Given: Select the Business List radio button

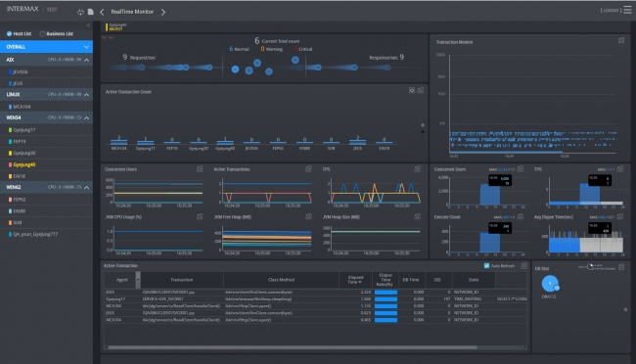Looking at the screenshot, I should click(42, 33).
